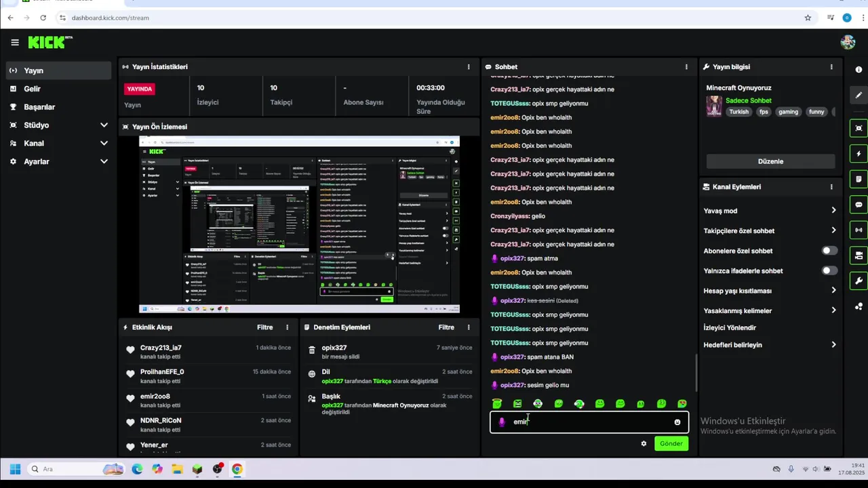Image resolution: width=868 pixels, height=488 pixels.
Task: Click the document icon in the right sidebar
Action: (859, 180)
